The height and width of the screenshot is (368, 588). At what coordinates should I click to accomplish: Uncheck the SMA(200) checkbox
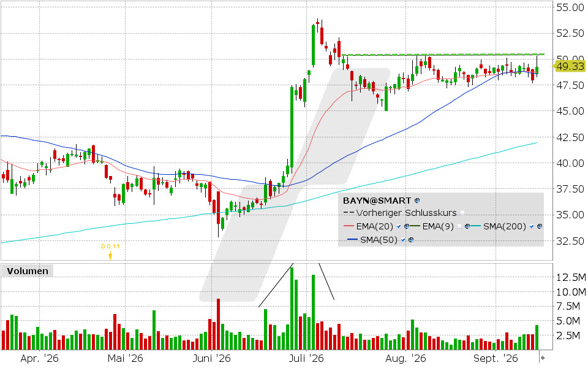click(532, 226)
